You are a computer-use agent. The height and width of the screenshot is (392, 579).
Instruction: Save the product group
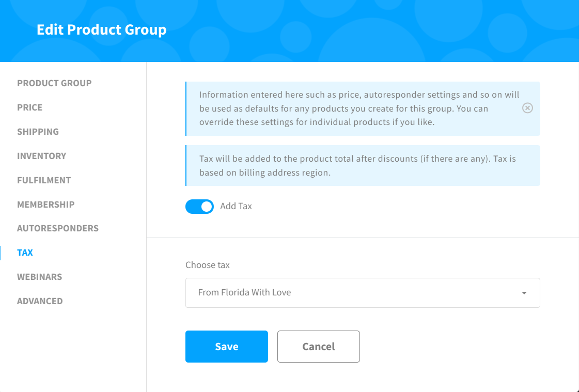pyautogui.click(x=227, y=347)
